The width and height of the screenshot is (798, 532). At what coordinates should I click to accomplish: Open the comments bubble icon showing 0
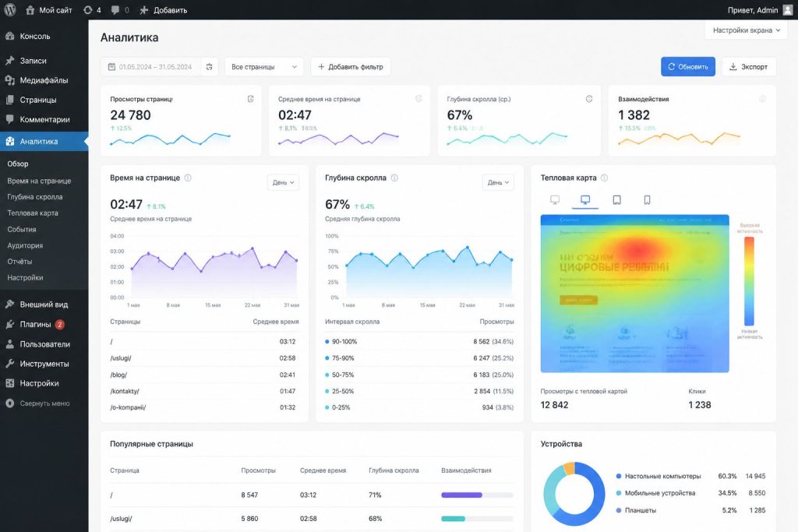(x=115, y=9)
